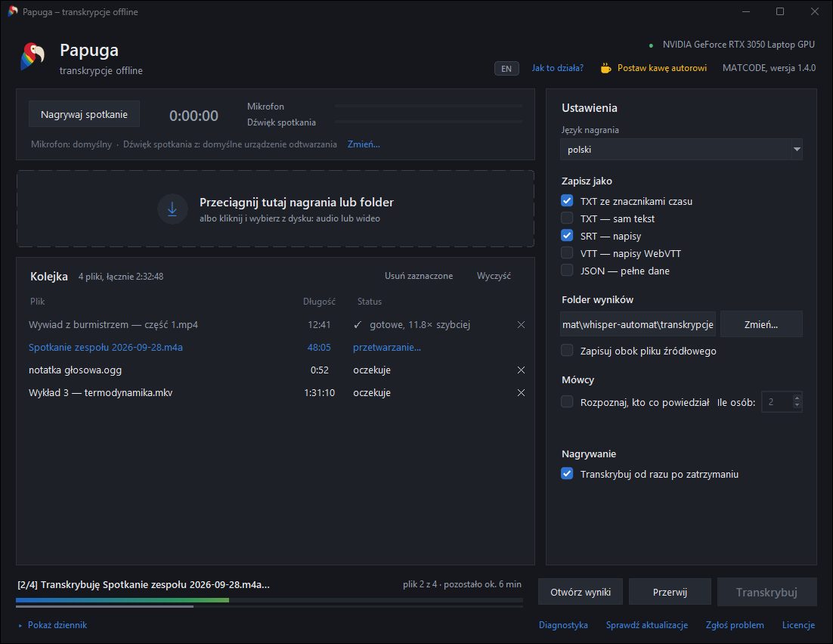Click Usuń zaznaczone in queue header
The height and width of the screenshot is (644, 833).
pos(419,276)
